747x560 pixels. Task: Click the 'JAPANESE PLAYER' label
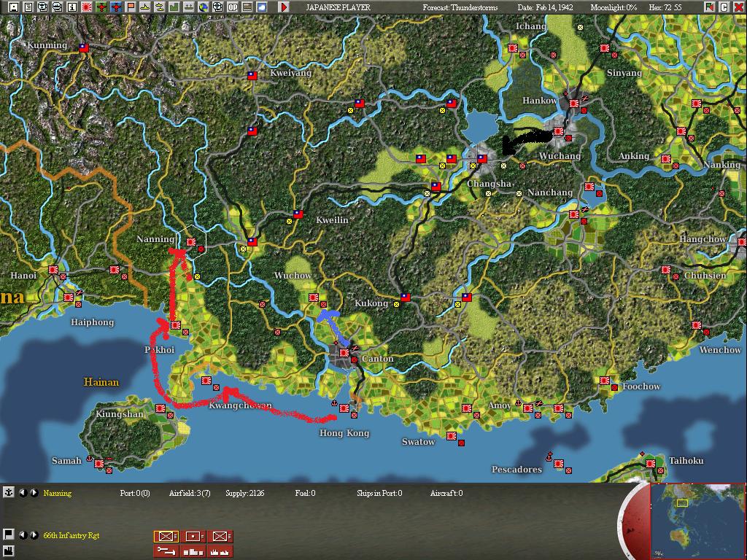click(338, 7)
